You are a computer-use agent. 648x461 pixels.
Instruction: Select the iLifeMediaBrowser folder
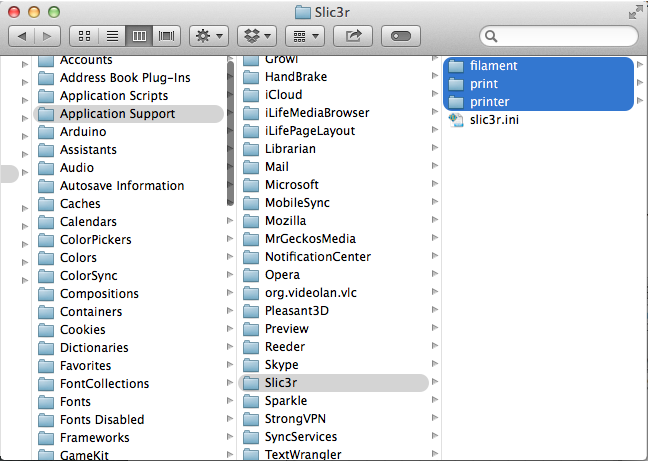point(333,113)
